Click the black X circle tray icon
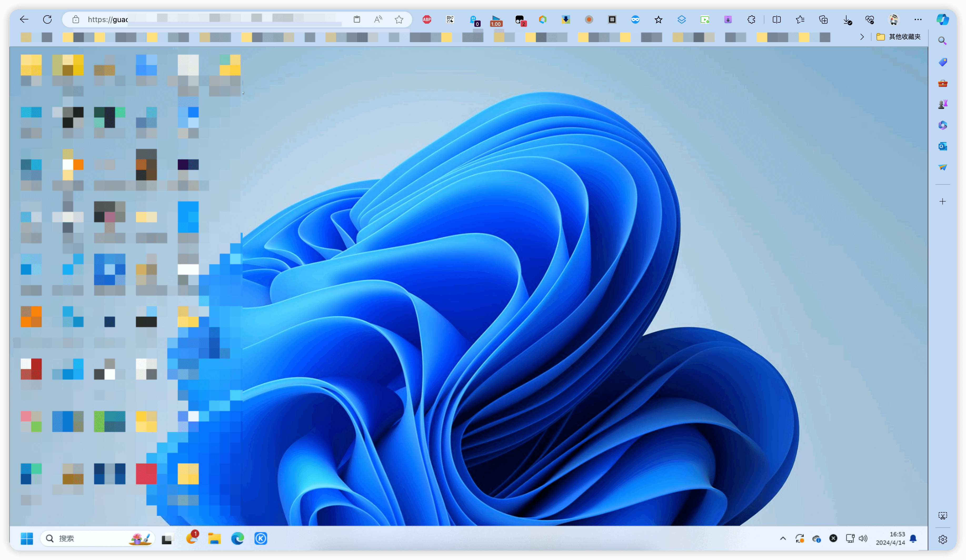The image size is (966, 560). click(x=833, y=538)
